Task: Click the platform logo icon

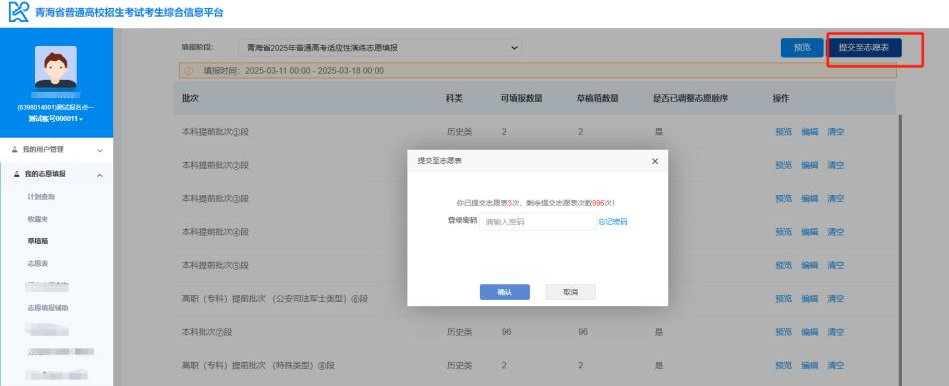Action: 19,12
